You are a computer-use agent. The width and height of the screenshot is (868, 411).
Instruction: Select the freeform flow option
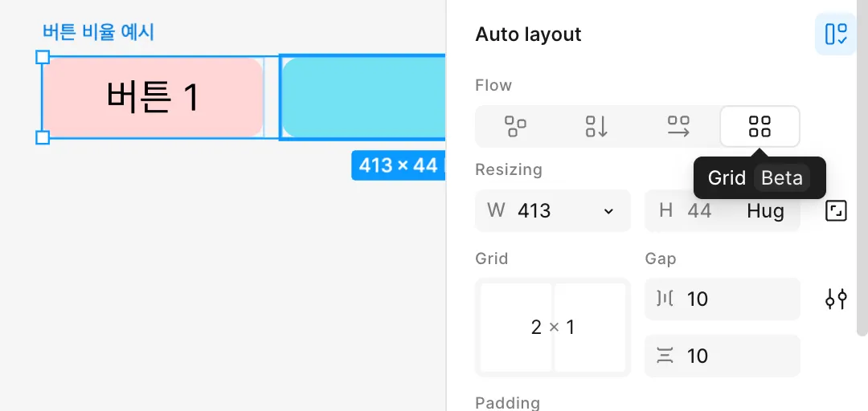515,127
